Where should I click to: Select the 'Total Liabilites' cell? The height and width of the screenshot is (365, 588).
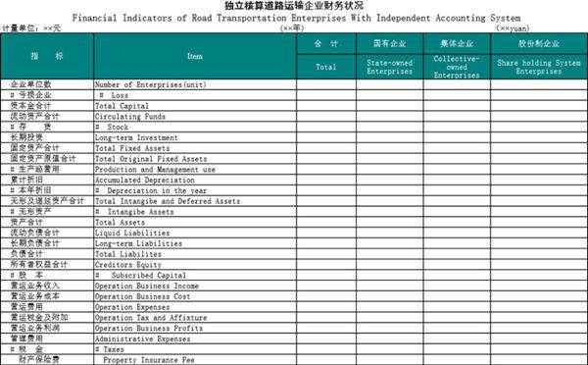pos(195,254)
